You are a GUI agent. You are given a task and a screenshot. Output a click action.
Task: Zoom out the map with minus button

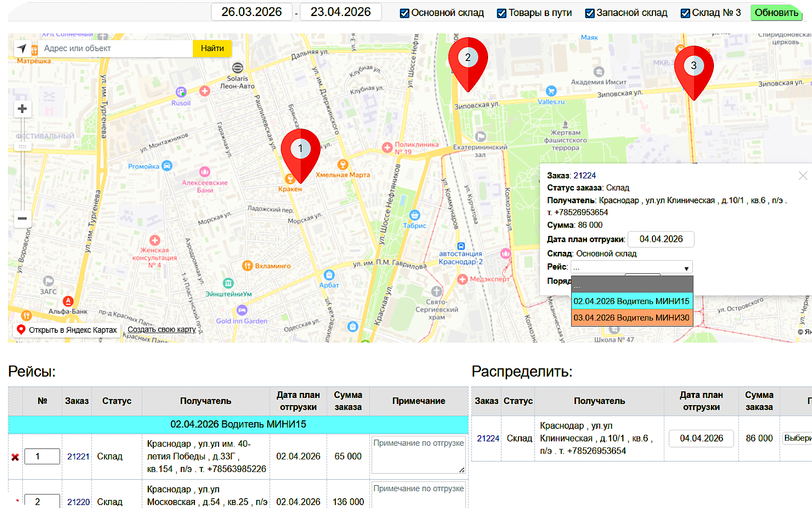pyautogui.click(x=22, y=218)
